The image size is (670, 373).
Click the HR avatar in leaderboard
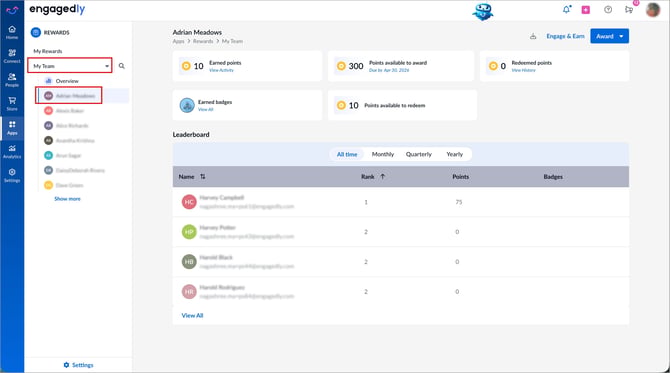point(189,291)
